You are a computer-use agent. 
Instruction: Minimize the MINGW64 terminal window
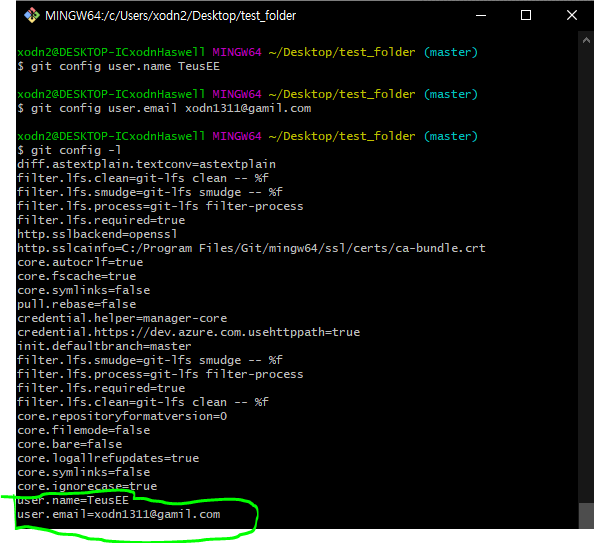[481, 16]
